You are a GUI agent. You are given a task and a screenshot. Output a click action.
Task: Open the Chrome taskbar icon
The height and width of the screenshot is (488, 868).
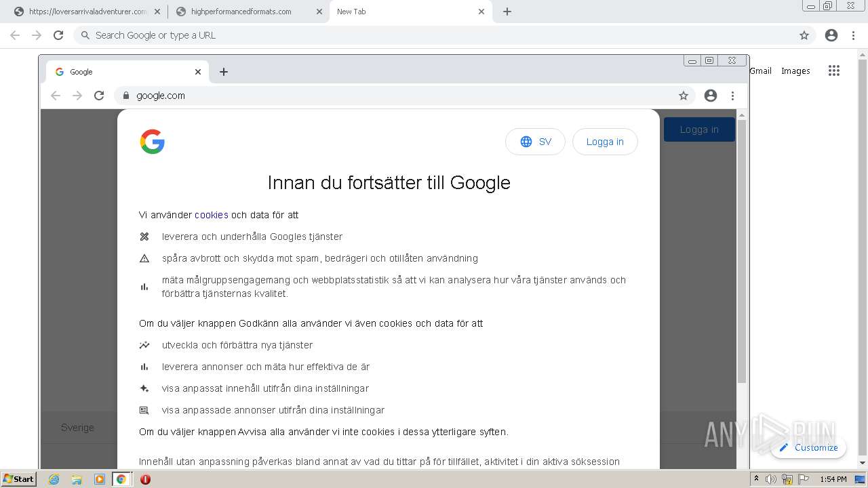click(x=121, y=479)
